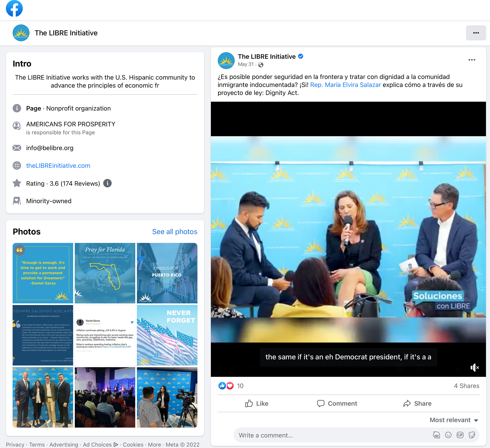Open the GIF picker in comment box
Image resolution: width=490 pixels, height=448 pixels.
(460, 435)
